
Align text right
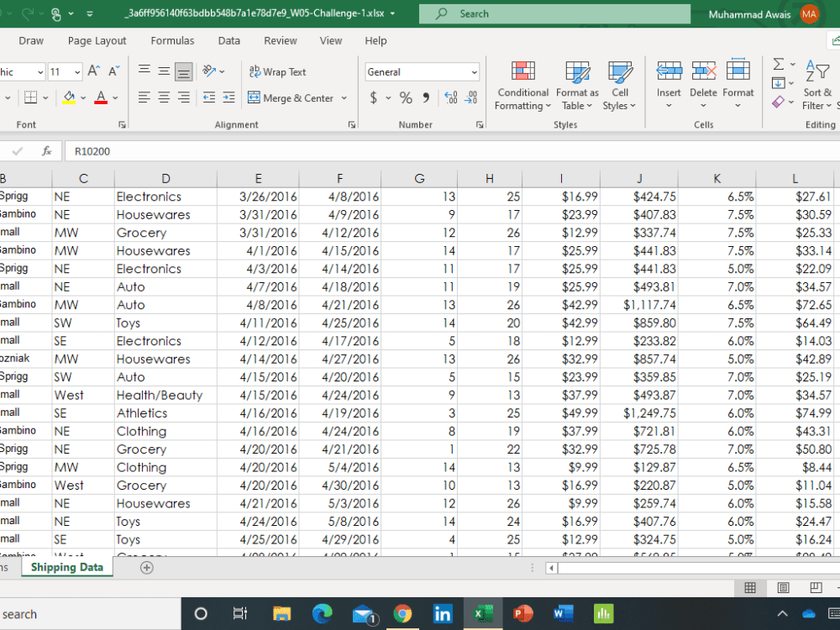[x=184, y=97]
